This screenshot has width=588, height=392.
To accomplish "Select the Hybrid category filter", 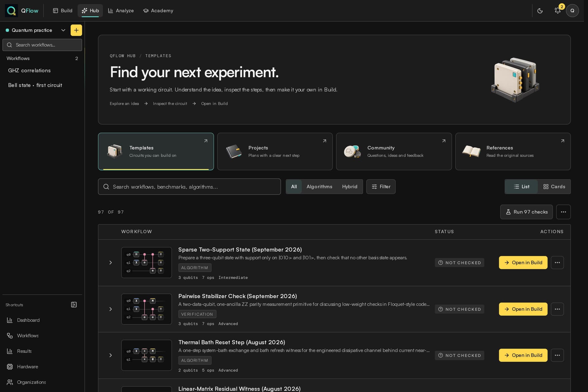I will pos(349,187).
